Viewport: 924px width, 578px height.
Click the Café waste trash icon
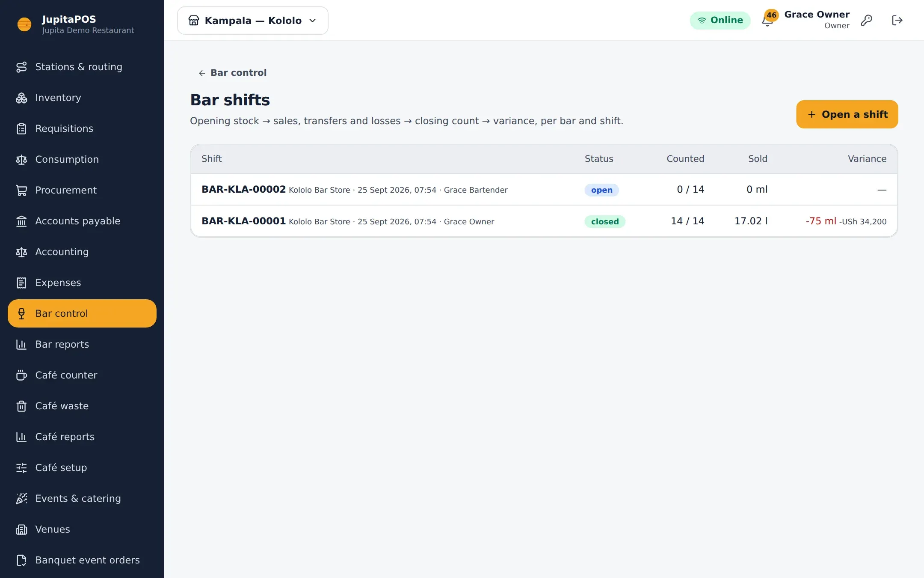[21, 406]
